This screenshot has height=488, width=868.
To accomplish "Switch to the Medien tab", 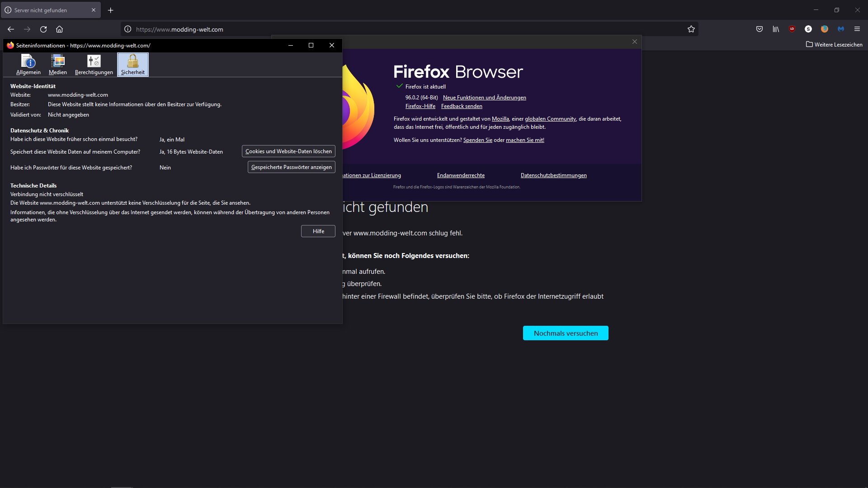I will 58,65.
